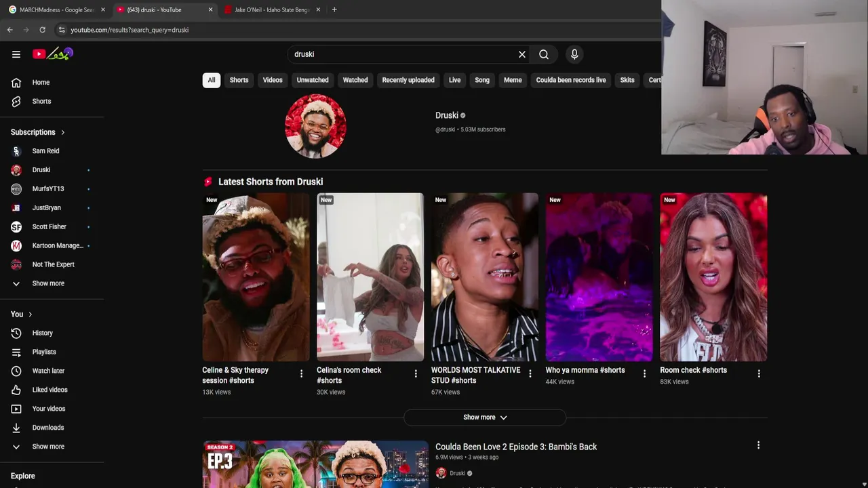Open the hamburger guide menu
The image size is (868, 488).
(16, 54)
